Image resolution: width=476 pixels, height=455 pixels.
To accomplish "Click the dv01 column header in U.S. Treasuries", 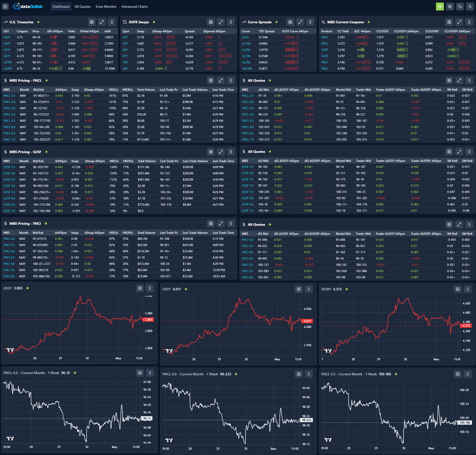I will click(107, 31).
